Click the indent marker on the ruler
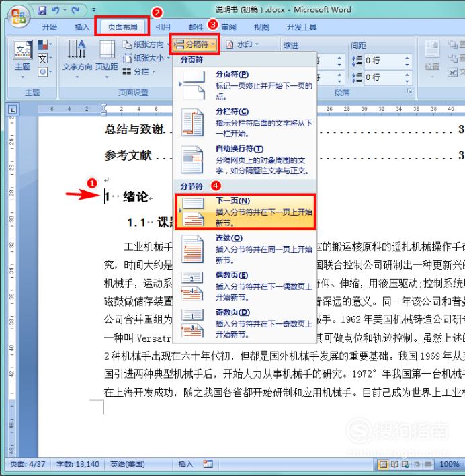The height and width of the screenshot is (476, 465). (103, 110)
